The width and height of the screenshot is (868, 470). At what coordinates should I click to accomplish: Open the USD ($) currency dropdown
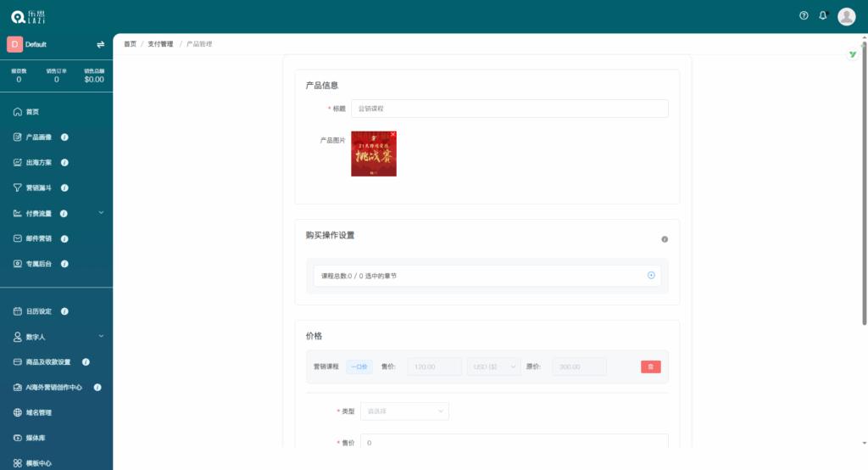click(493, 366)
